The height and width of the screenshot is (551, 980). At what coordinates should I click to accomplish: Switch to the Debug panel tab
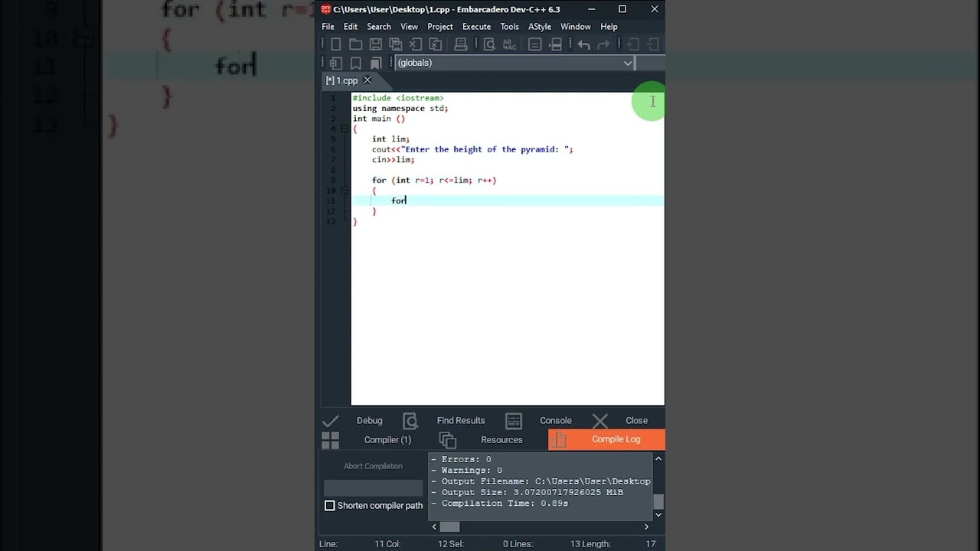(x=369, y=420)
